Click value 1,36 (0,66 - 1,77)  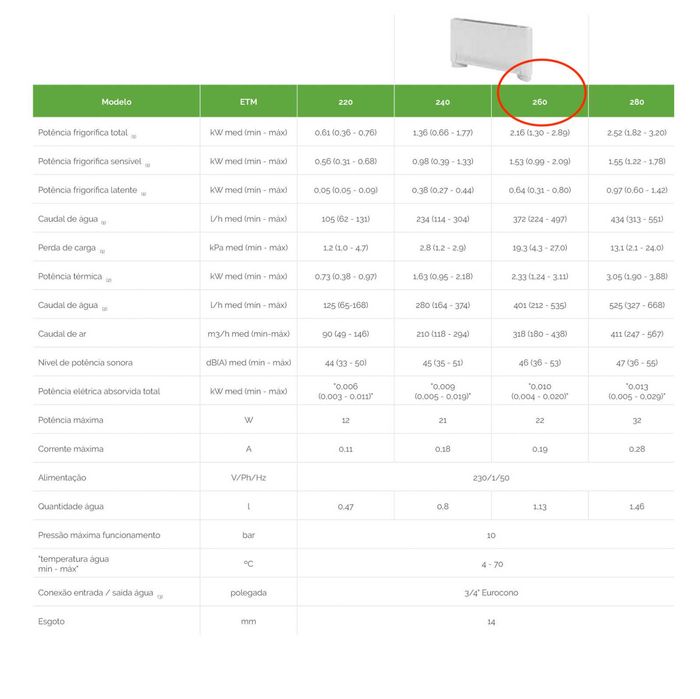pos(442,133)
